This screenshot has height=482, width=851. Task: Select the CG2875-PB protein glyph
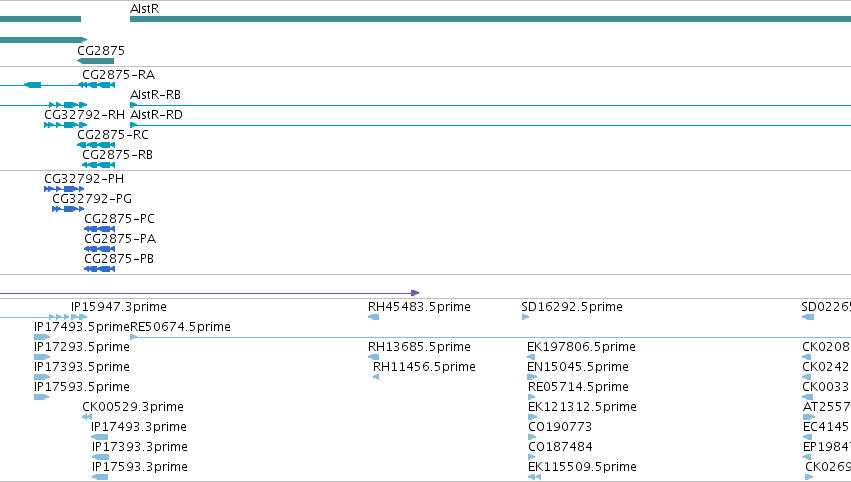[x=99, y=269]
